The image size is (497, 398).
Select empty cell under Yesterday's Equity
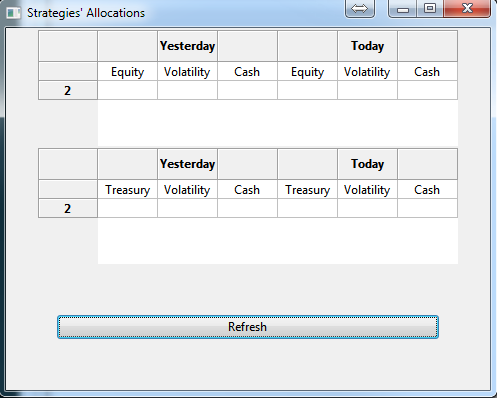tap(127, 90)
